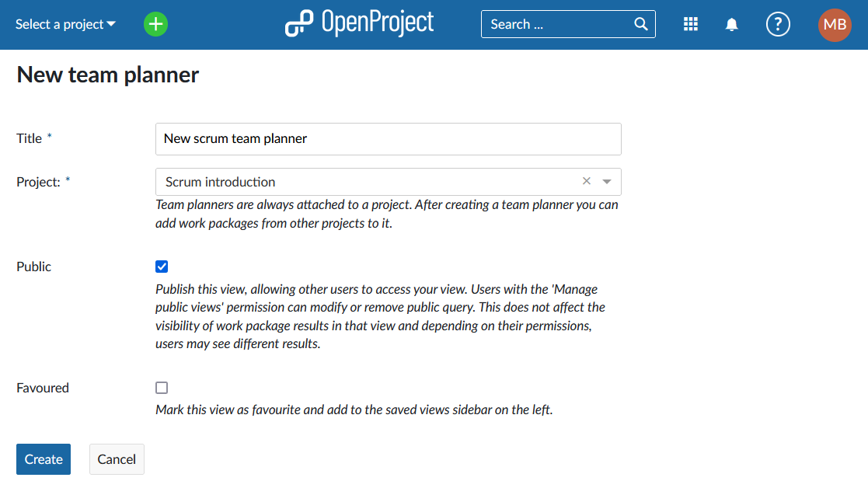868x481 pixels.
Task: Uncheck the Public checkbox
Action: [162, 267]
